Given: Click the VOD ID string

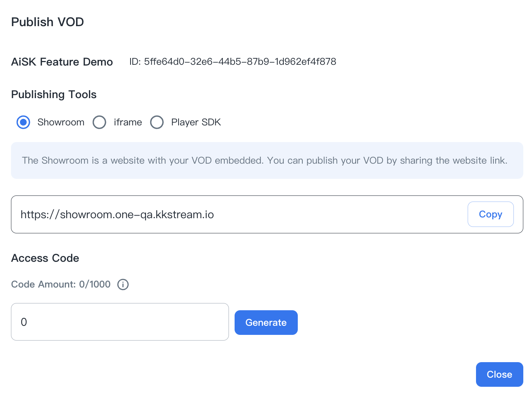Looking at the screenshot, I should [x=233, y=62].
